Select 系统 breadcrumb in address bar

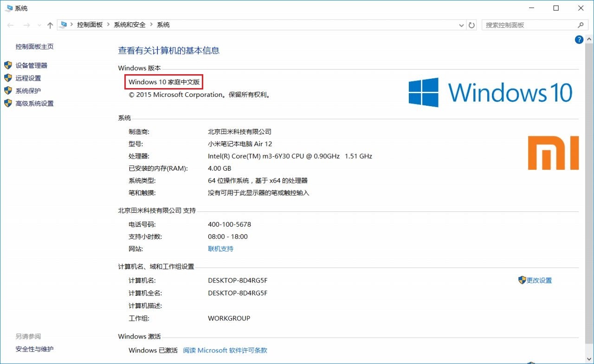[163, 25]
